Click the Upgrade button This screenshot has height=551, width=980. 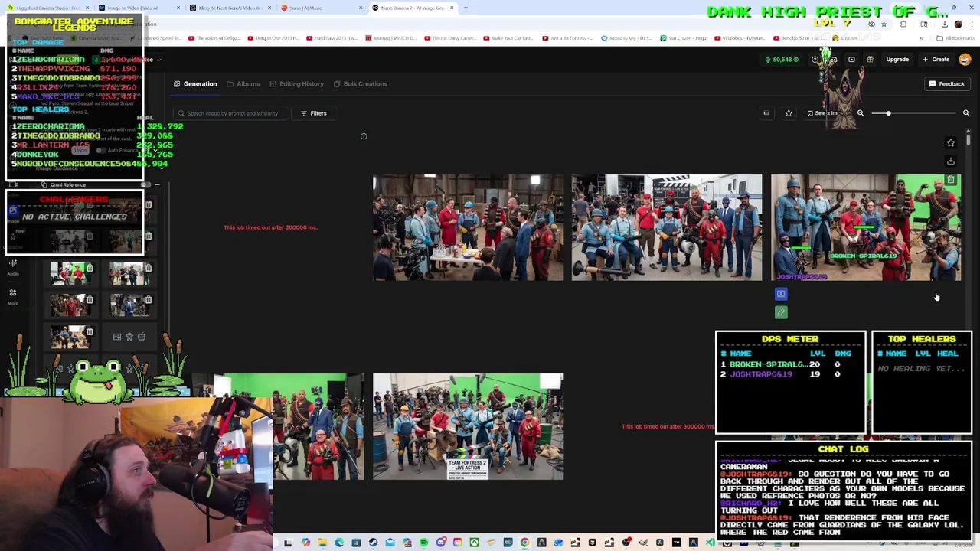pos(897,60)
